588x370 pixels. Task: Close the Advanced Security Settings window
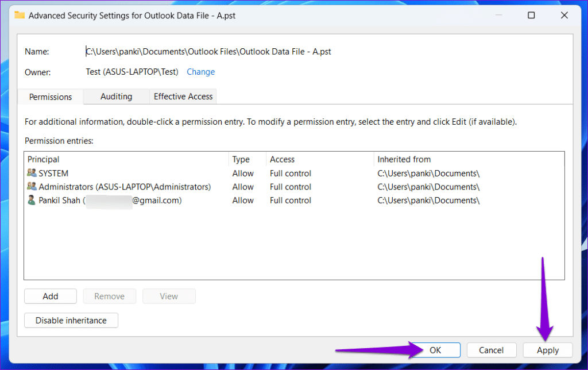click(564, 16)
